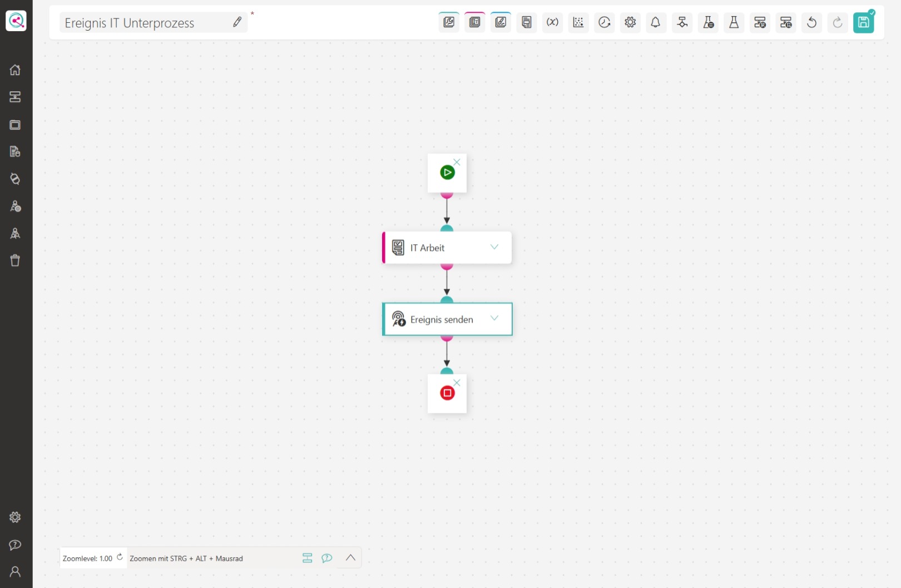This screenshot has width=901, height=588.
Task: Open the variables (x) panel
Action: click(552, 22)
